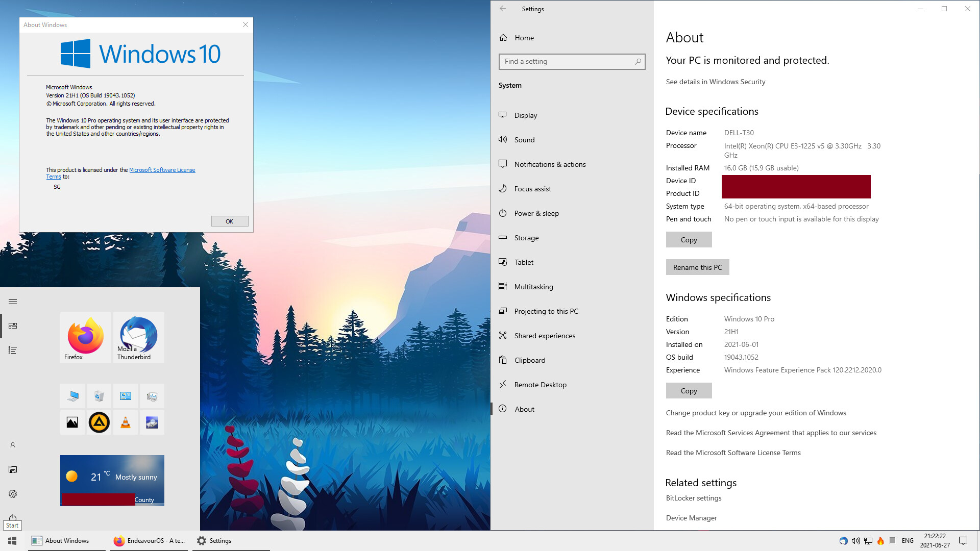Screen dimensions: 980x551
Task: Open Device Manager link
Action: (692, 518)
